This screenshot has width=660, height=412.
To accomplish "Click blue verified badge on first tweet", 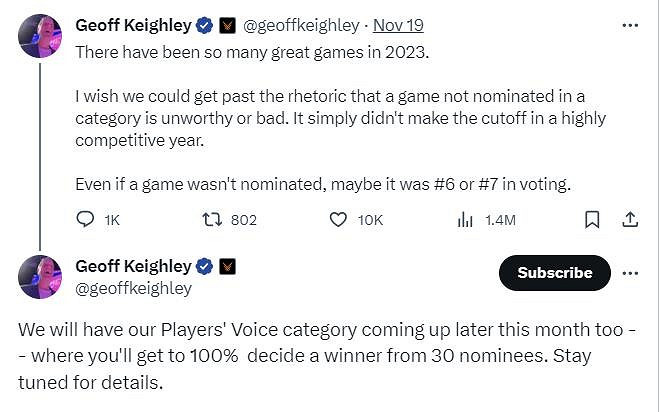I will click(205, 27).
